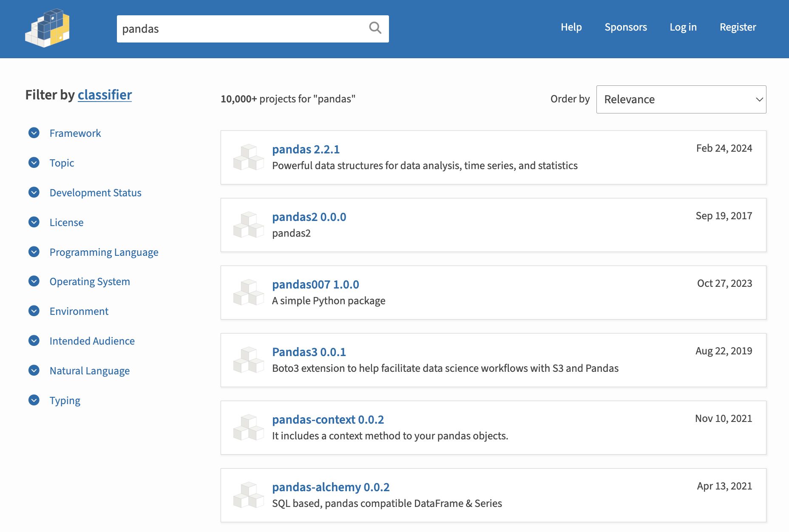This screenshot has width=789, height=532.
Task: Click the Environment filter label
Action: (x=79, y=311)
